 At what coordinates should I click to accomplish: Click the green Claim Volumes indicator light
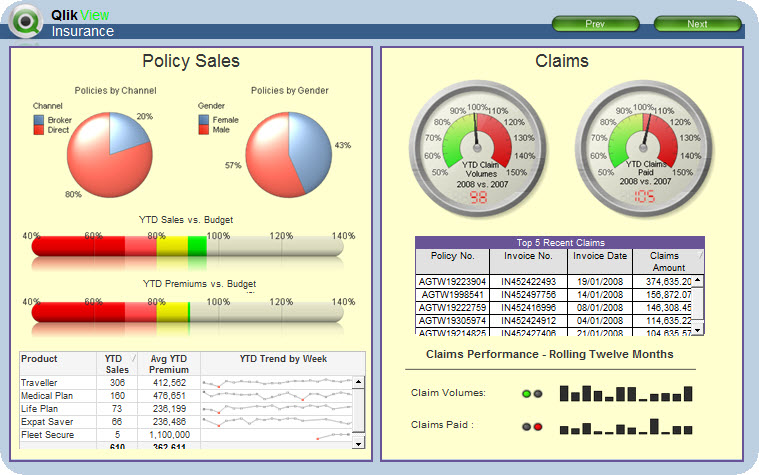pos(526,394)
